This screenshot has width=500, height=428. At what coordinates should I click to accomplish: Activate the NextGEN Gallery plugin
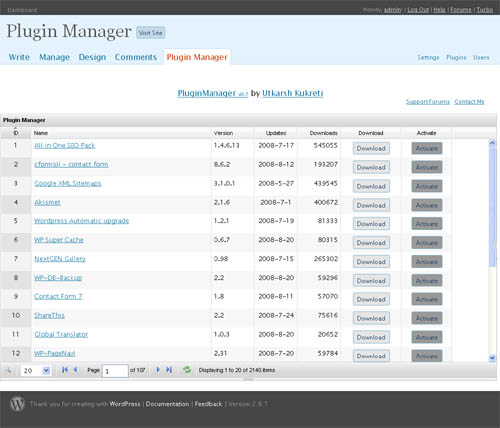(x=427, y=262)
